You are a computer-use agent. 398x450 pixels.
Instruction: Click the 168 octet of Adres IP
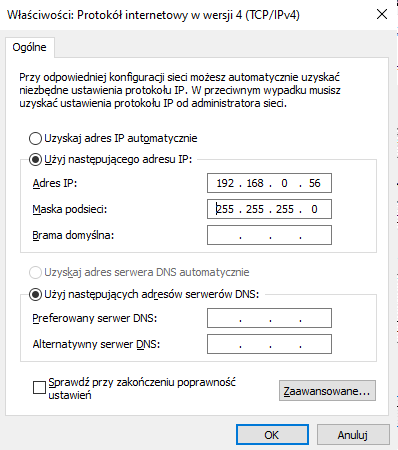pyautogui.click(x=255, y=183)
